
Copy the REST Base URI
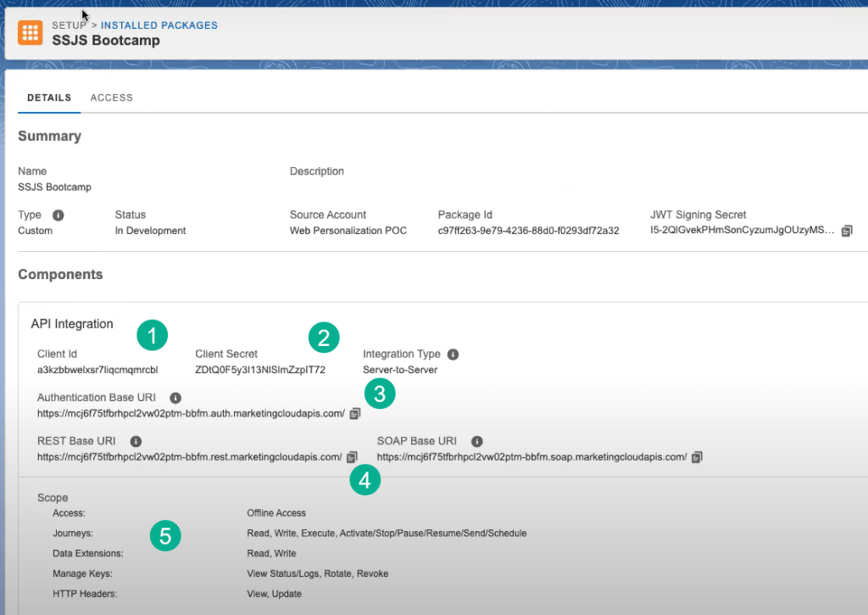352,457
